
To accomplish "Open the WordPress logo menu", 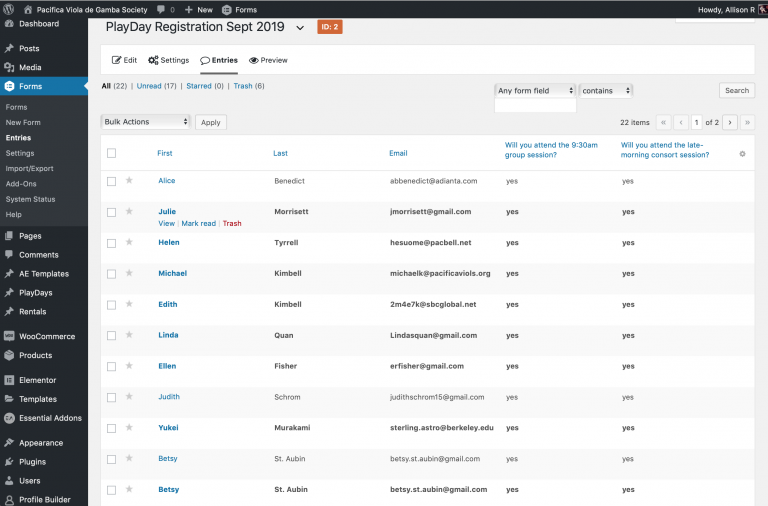I will (x=8, y=9).
